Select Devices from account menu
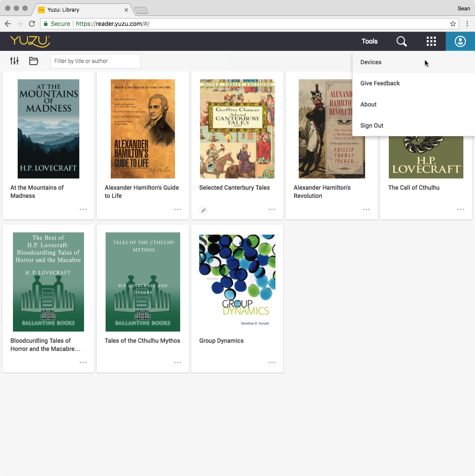 tap(414, 62)
